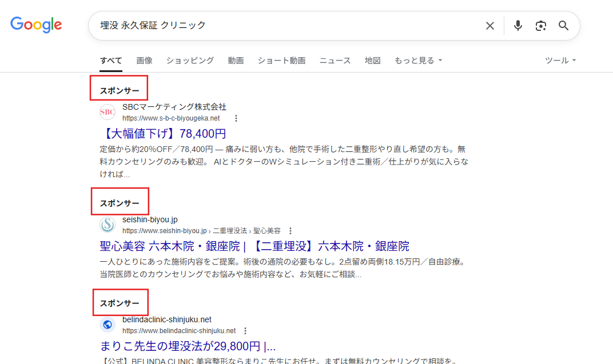The width and height of the screenshot is (613, 364).
Task: Go to Google homepage via the logo
Action: coord(35,25)
